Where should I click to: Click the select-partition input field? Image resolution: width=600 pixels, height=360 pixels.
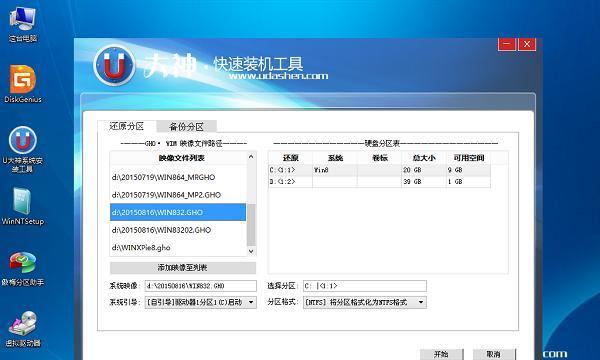click(x=365, y=286)
